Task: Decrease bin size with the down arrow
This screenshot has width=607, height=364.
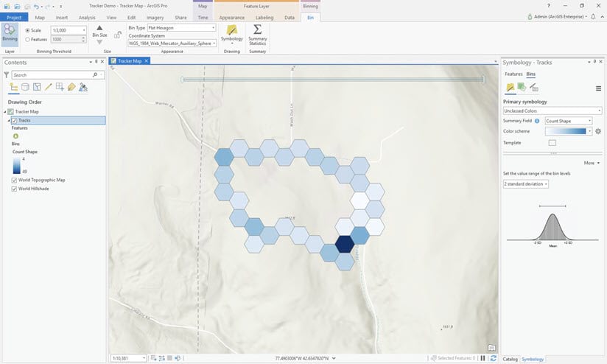Action: tap(99, 42)
